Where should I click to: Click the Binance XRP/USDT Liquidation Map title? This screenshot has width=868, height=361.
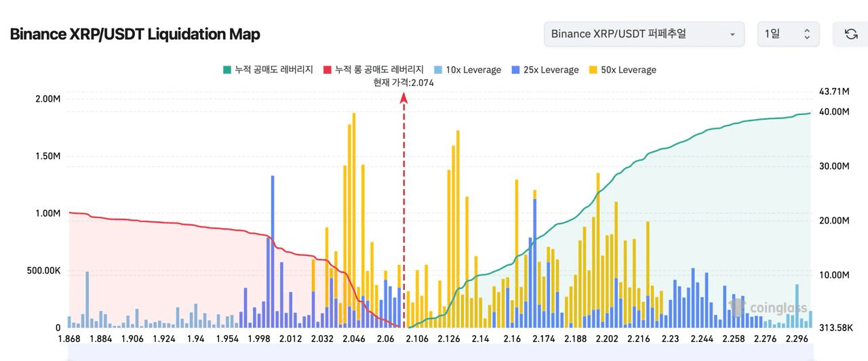click(135, 34)
